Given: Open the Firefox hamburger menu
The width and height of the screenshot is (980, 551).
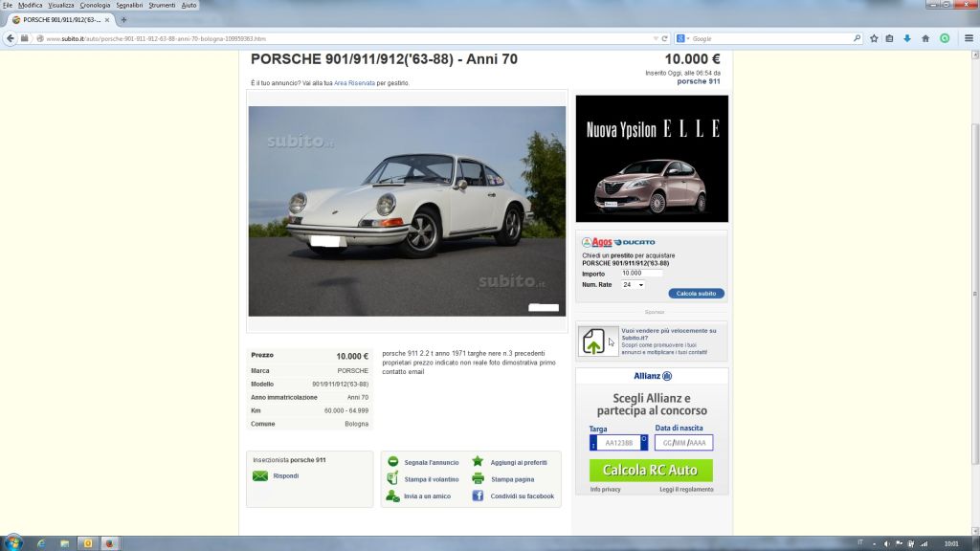Looking at the screenshot, I should pyautogui.click(x=969, y=38).
